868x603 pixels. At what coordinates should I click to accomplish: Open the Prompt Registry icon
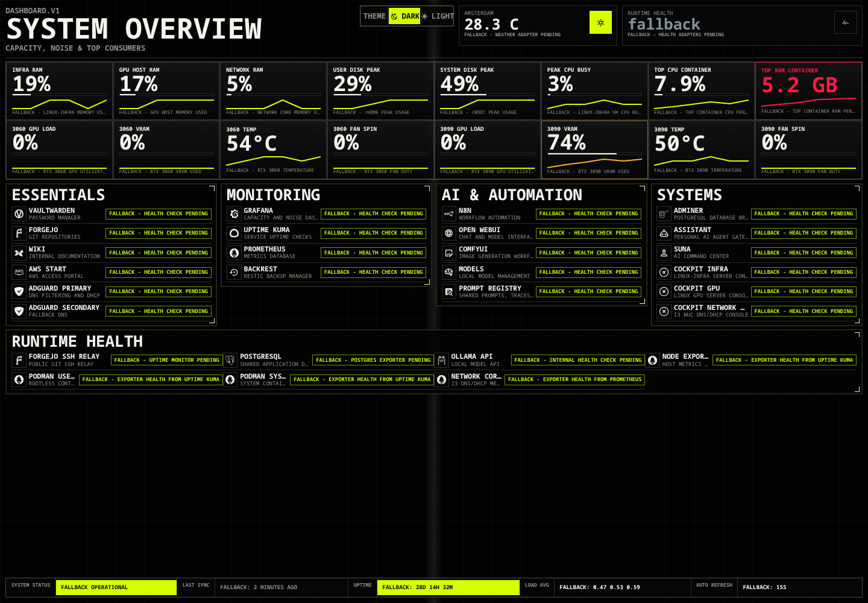[x=448, y=291]
